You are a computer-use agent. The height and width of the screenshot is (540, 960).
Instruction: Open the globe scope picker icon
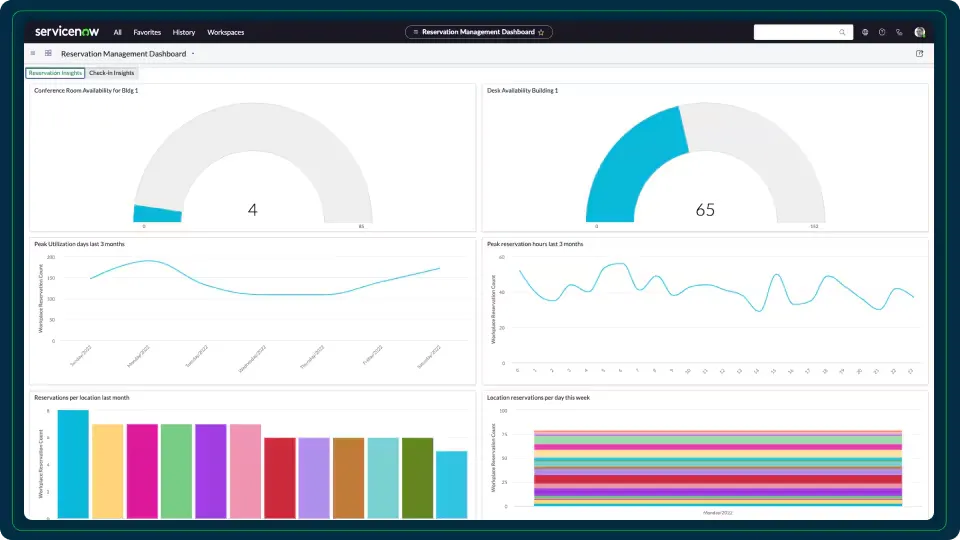point(865,32)
